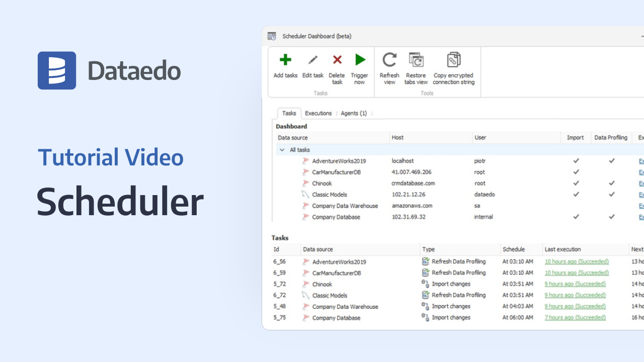
Task: Click Data Profiling checkmark for Company Database
Action: click(612, 217)
